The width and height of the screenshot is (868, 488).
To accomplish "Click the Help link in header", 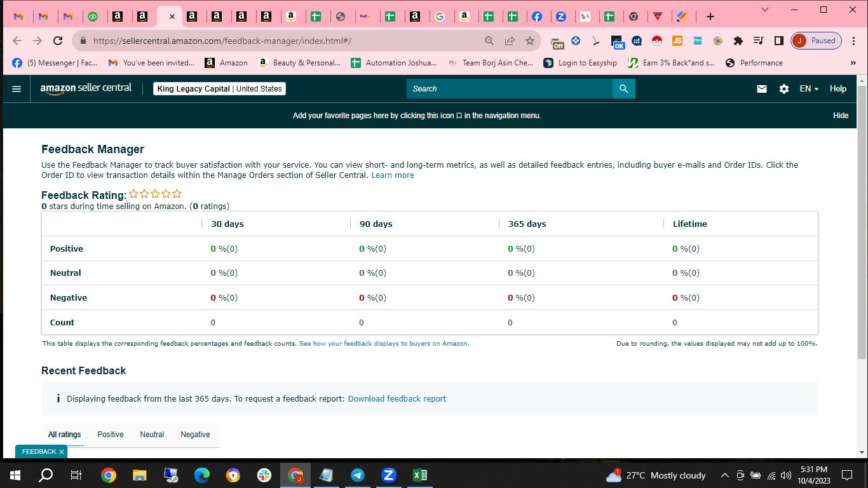I will pos(838,89).
